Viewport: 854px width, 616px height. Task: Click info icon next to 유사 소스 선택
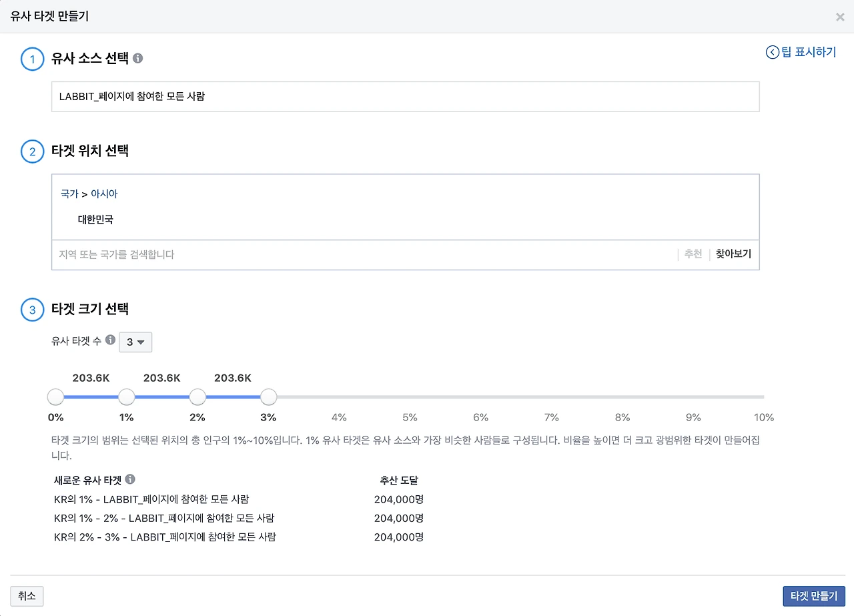point(138,59)
